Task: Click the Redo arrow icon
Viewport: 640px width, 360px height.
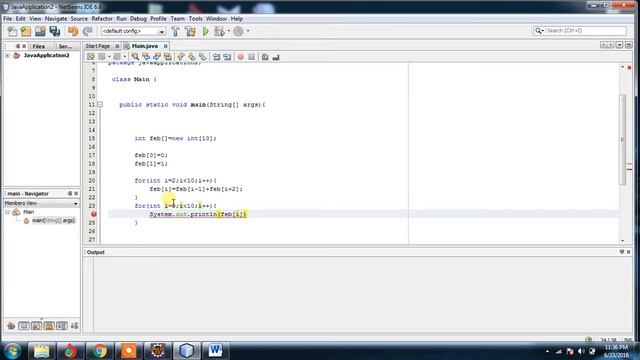Action: 87,31
